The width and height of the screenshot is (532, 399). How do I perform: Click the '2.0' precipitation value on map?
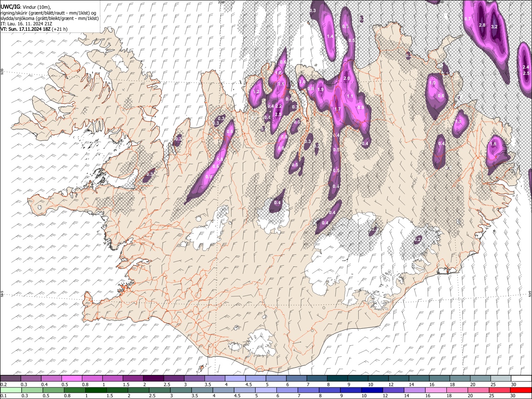(x=347, y=79)
